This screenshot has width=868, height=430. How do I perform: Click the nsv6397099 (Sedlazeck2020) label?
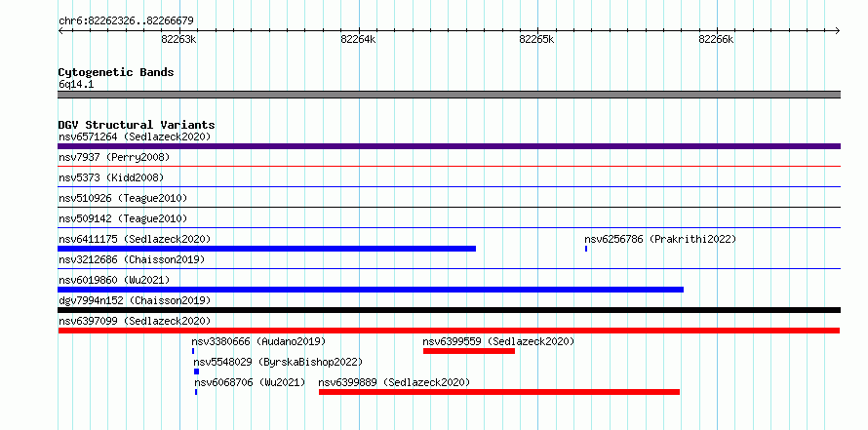pos(135,321)
